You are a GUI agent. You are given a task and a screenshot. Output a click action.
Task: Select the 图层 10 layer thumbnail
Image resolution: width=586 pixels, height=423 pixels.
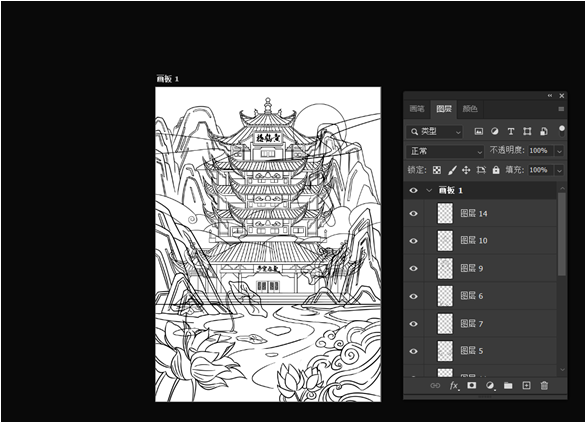(445, 241)
